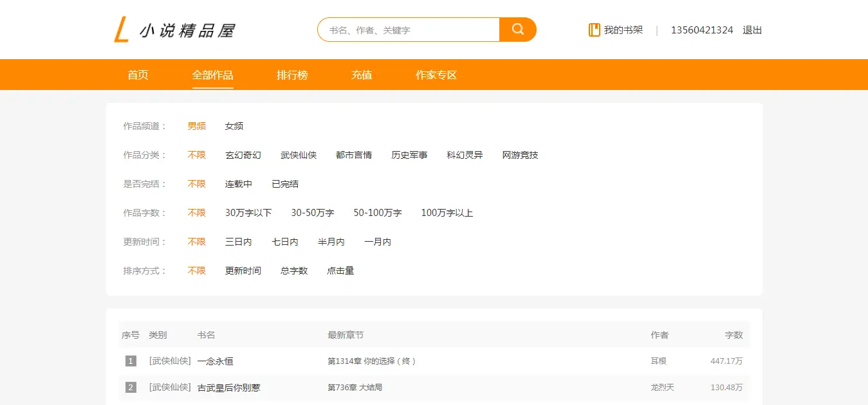This screenshot has width=868, height=405.
Task: Open 我的书架 link
Action: click(623, 30)
